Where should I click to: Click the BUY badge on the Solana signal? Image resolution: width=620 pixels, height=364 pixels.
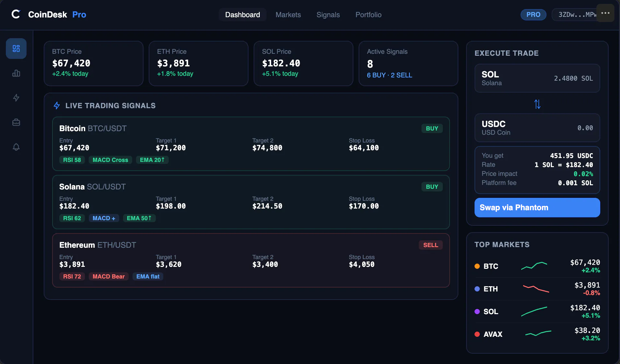432,187
